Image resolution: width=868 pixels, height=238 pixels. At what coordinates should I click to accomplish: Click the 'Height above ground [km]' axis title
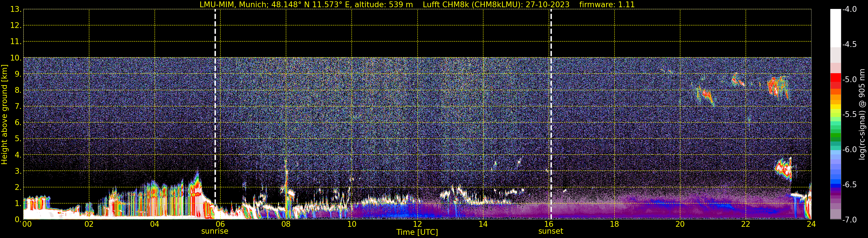point(4,115)
